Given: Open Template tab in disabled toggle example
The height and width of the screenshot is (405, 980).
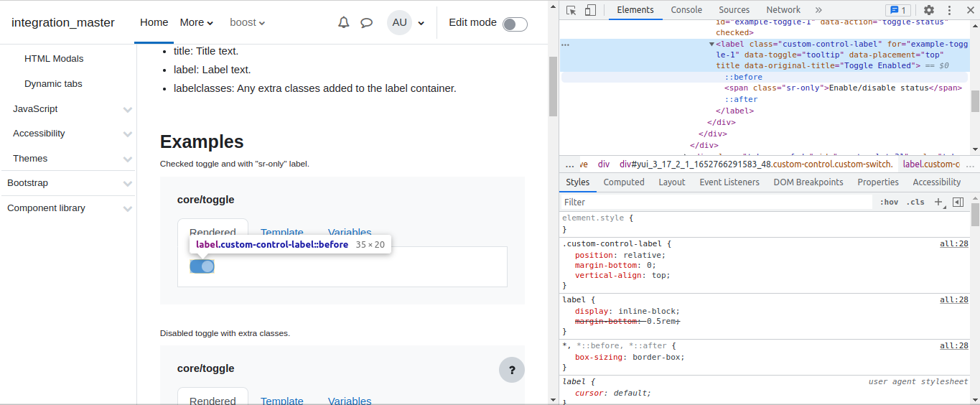Looking at the screenshot, I should coord(282,401).
